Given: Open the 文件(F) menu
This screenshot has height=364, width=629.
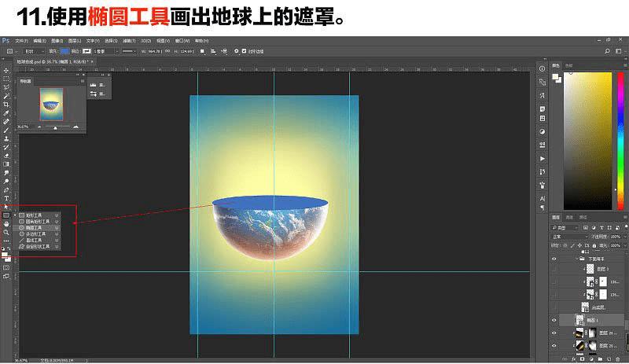Looking at the screenshot, I should pyautogui.click(x=22, y=41).
